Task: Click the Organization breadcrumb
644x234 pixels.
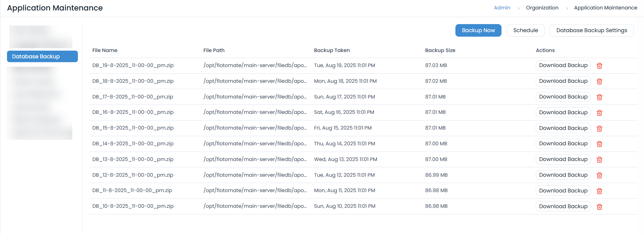Action: click(542, 8)
